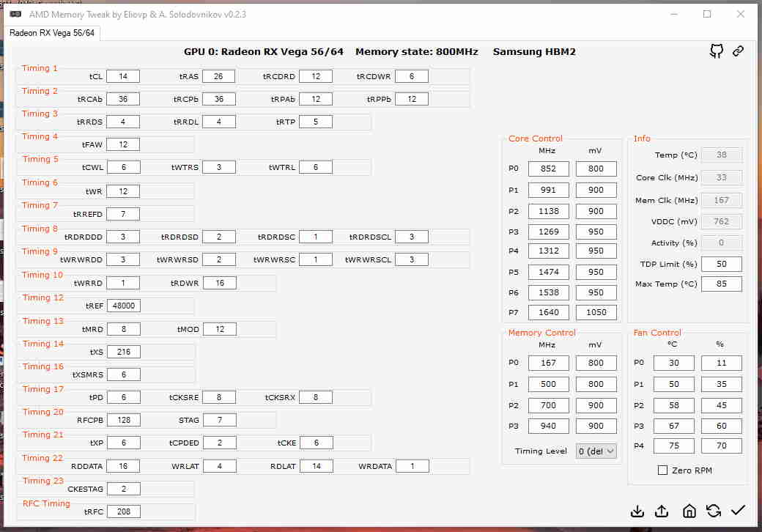This screenshot has width=762, height=532.
Task: Click Core Control P7 mV field
Action: (596, 312)
